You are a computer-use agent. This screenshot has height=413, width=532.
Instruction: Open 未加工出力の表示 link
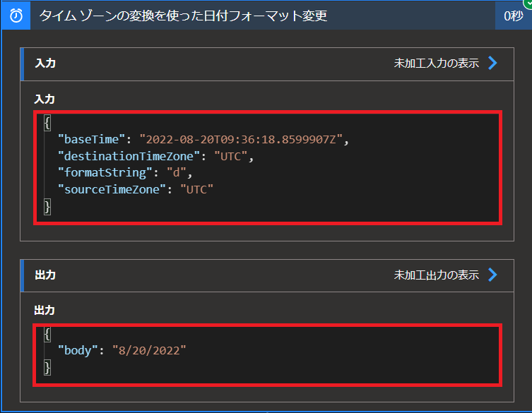(x=437, y=275)
